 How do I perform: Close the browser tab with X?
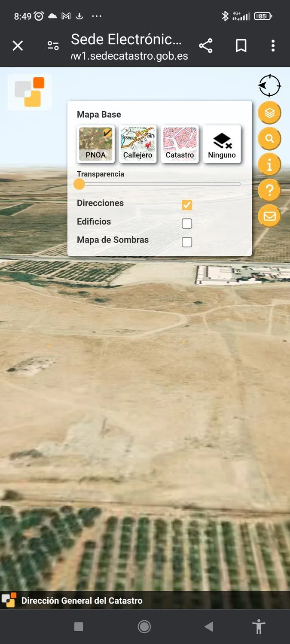[x=18, y=46]
